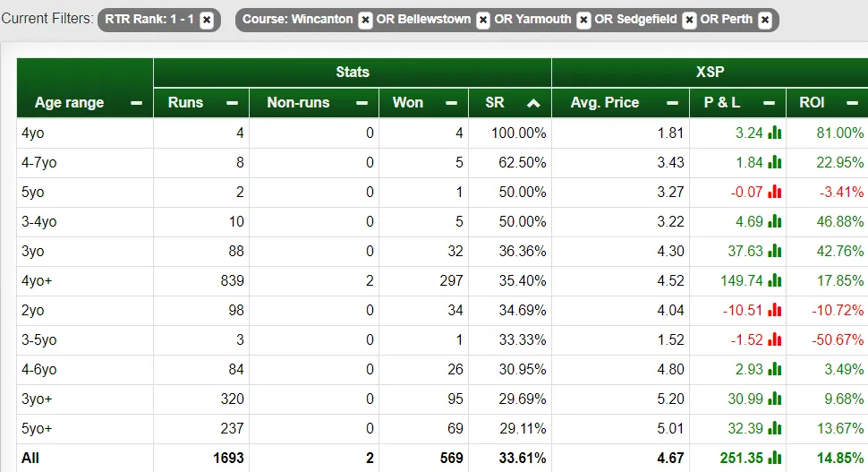Select the 2yo age range row label

[32, 310]
